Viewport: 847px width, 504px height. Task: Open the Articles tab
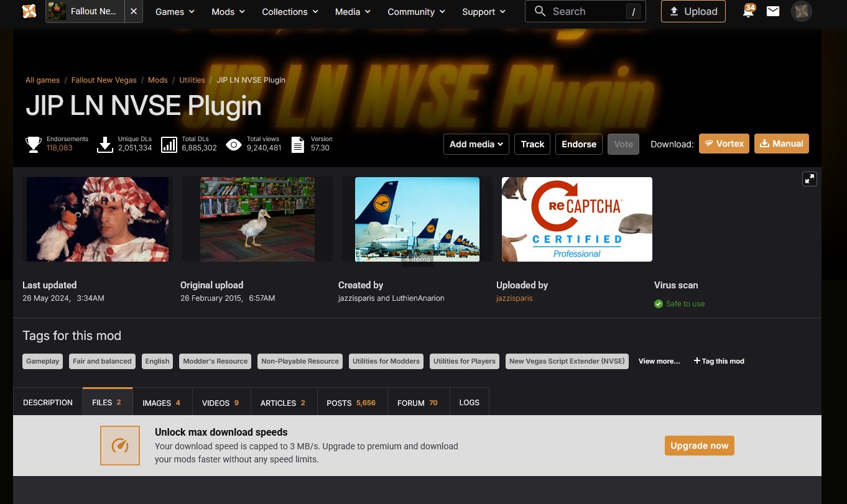click(283, 403)
